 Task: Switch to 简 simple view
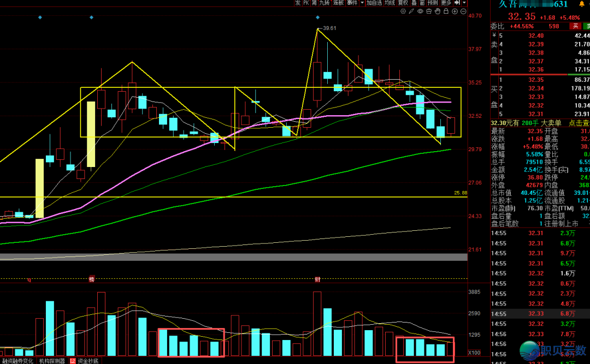[314, 3]
